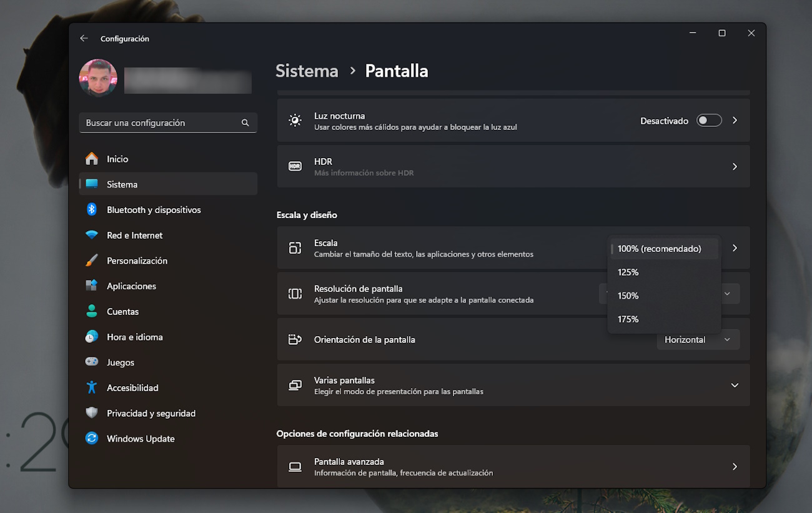Image resolution: width=812 pixels, height=513 pixels.
Task: Click Más información sobre HDR link
Action: click(x=364, y=173)
